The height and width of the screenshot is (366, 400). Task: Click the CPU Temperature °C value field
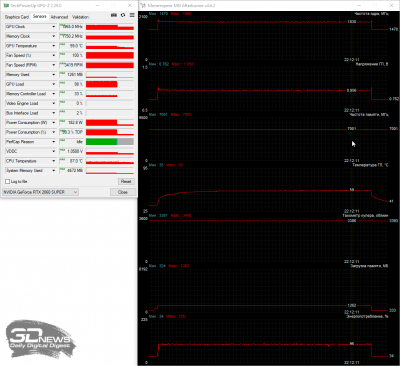click(71, 161)
